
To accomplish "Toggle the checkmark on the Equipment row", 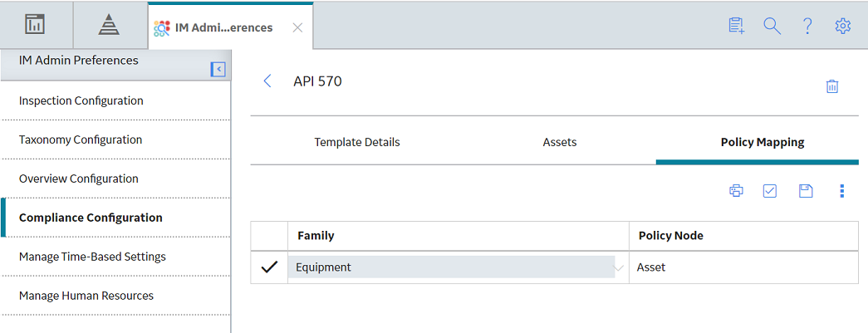I will [269, 267].
